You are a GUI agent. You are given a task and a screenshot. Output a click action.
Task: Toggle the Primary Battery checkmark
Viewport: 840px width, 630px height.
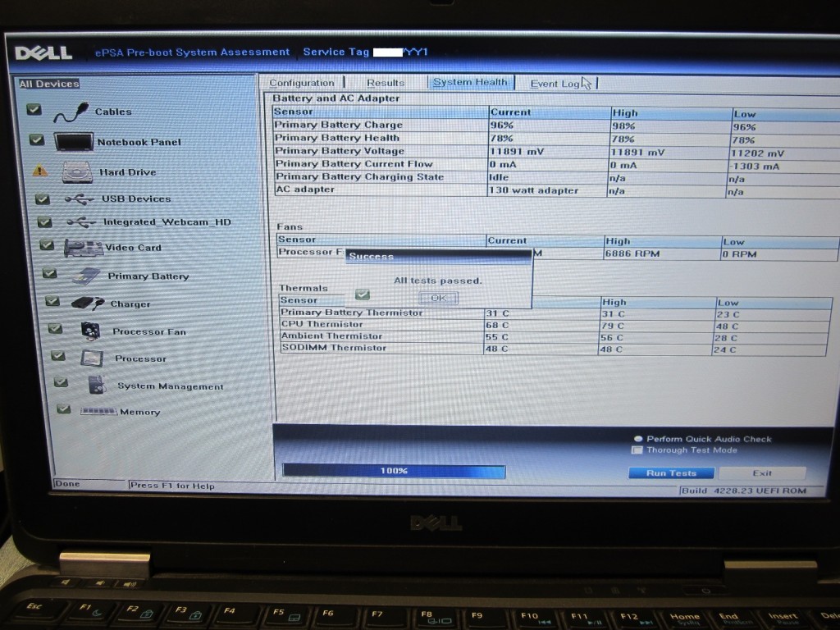[50, 274]
